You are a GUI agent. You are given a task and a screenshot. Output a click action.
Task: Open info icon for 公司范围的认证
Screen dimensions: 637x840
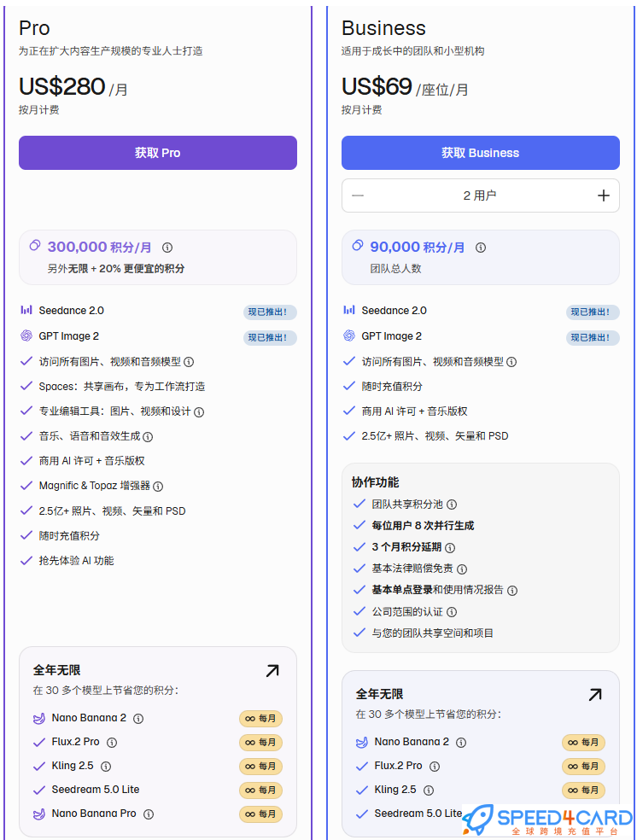pyautogui.click(x=452, y=612)
